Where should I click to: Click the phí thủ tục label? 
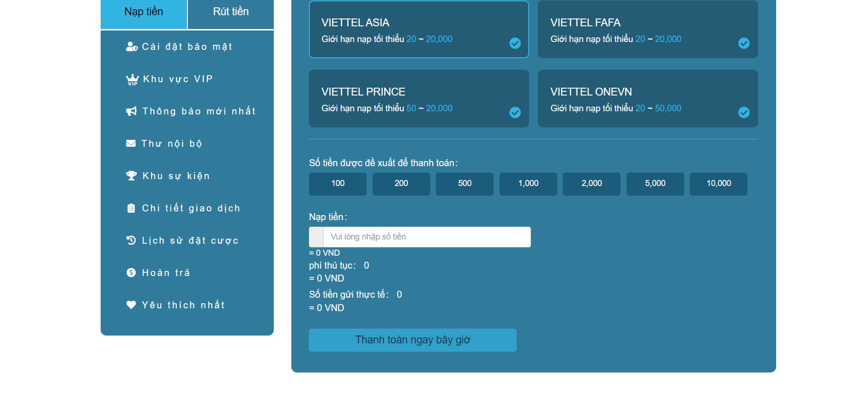pos(332,265)
